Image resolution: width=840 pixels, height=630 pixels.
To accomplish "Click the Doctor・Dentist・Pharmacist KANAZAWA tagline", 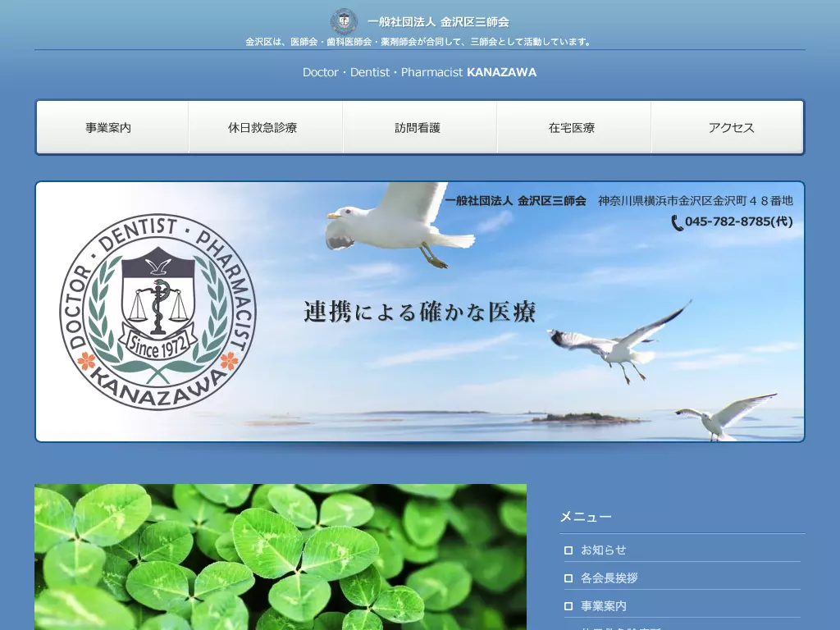I will [x=419, y=72].
